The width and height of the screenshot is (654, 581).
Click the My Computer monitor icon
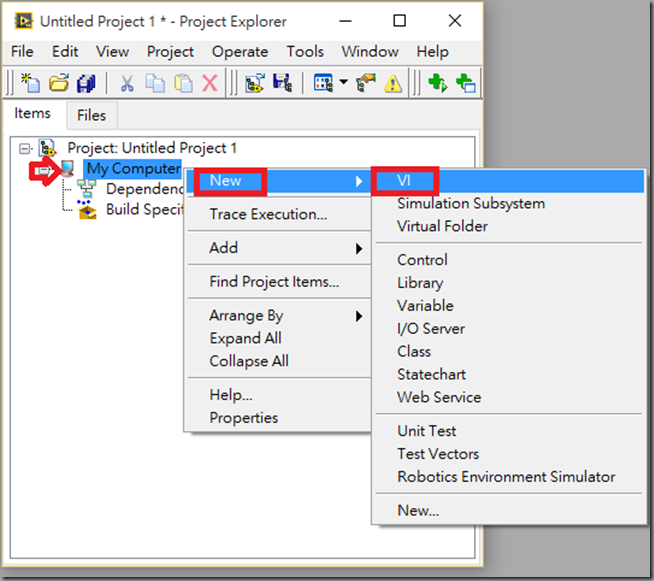[68, 169]
